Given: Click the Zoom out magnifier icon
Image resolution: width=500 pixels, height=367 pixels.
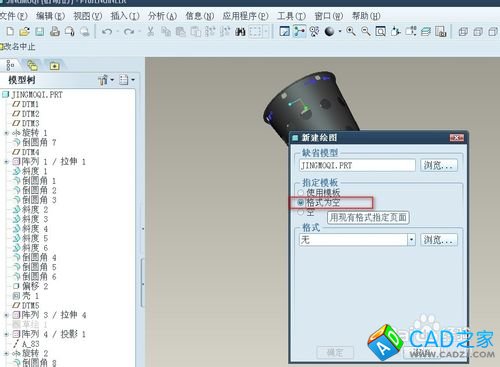Looking at the screenshot, I should pos(366,32).
